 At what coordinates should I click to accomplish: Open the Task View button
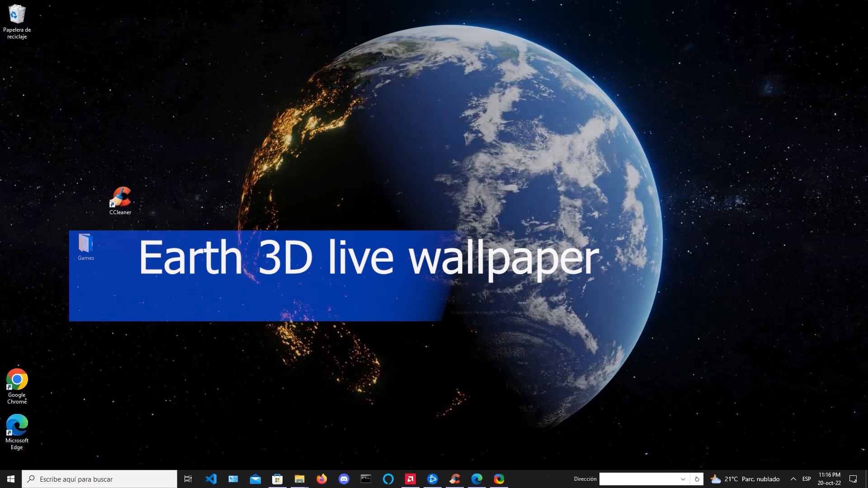click(x=188, y=479)
